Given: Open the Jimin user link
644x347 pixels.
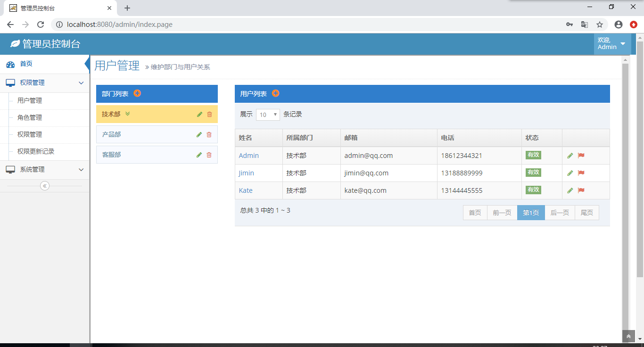Looking at the screenshot, I should 246,173.
